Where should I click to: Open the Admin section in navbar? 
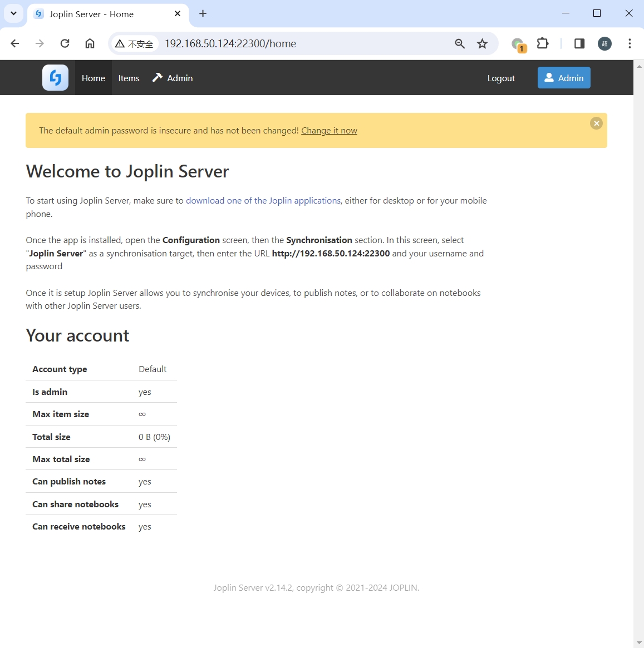coord(173,78)
